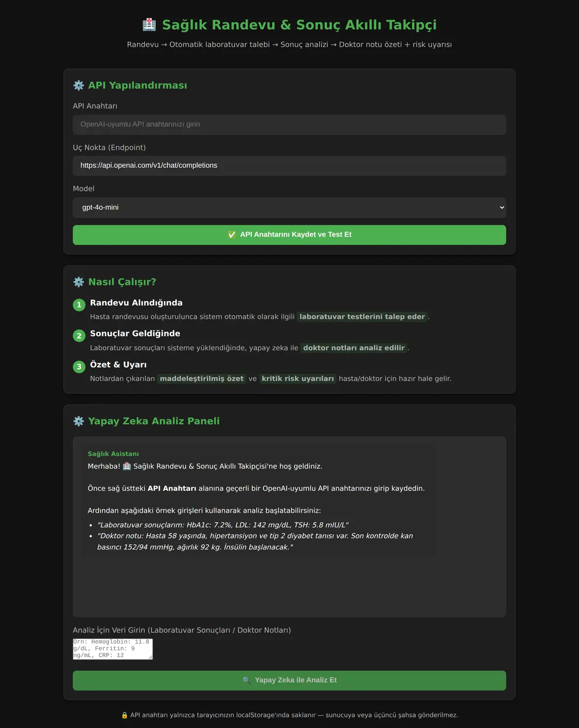Click gear icon beside API Yapılandırması
Image resolution: width=579 pixels, height=728 pixels.
pos(79,85)
